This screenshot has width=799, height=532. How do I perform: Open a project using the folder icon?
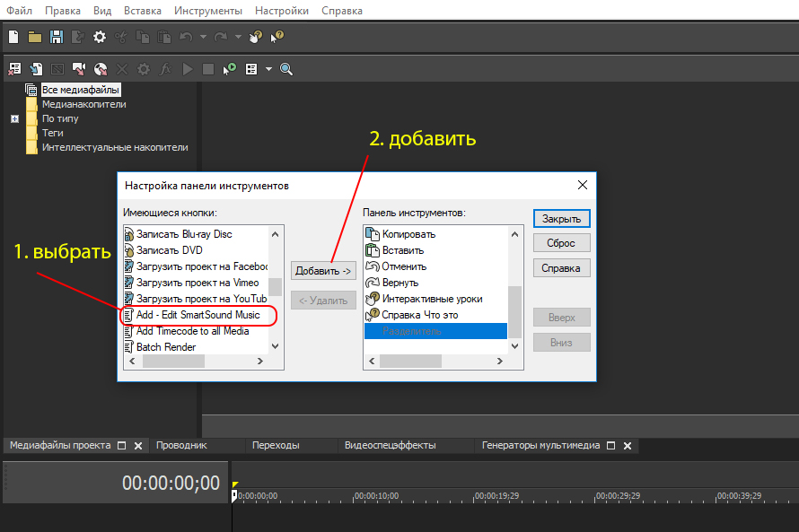point(35,37)
